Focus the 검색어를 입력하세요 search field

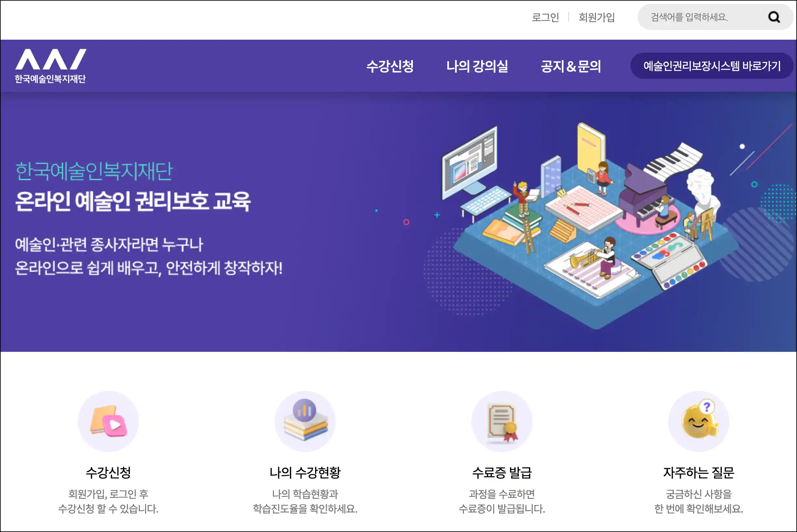click(x=703, y=17)
